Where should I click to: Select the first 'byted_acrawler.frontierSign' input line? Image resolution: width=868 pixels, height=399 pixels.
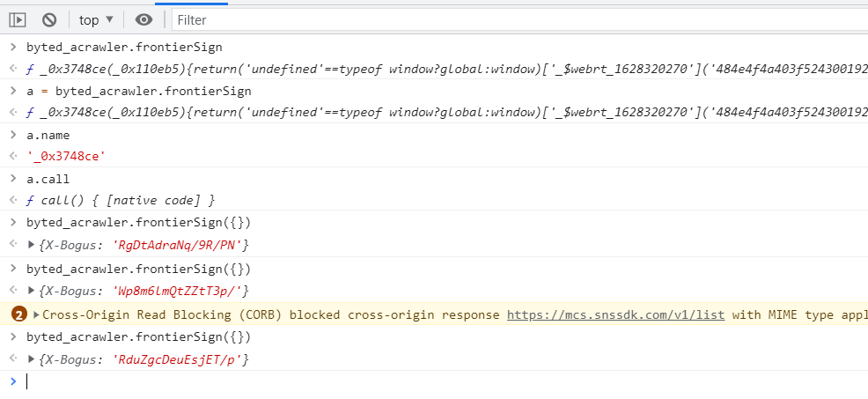click(124, 47)
